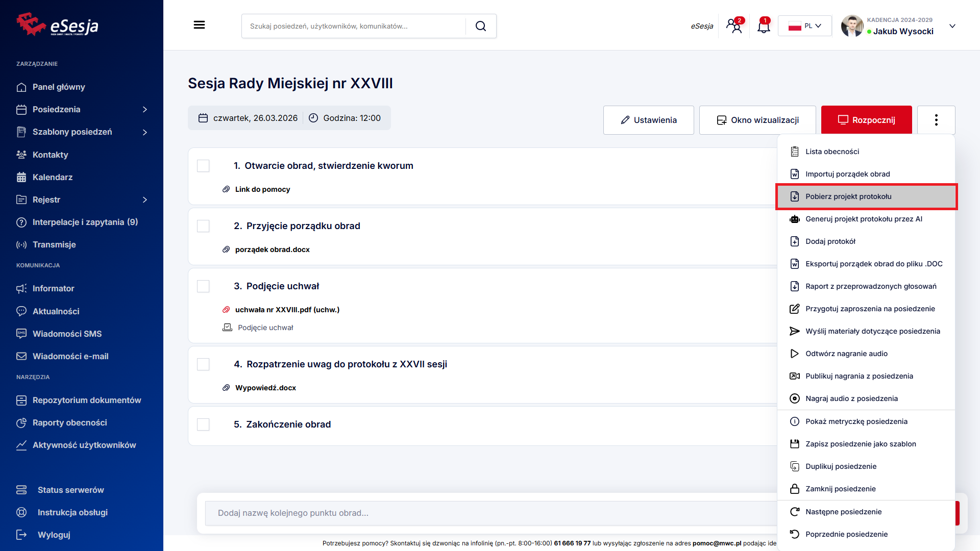Check the box for Otwarcie obrad item

coord(203,166)
